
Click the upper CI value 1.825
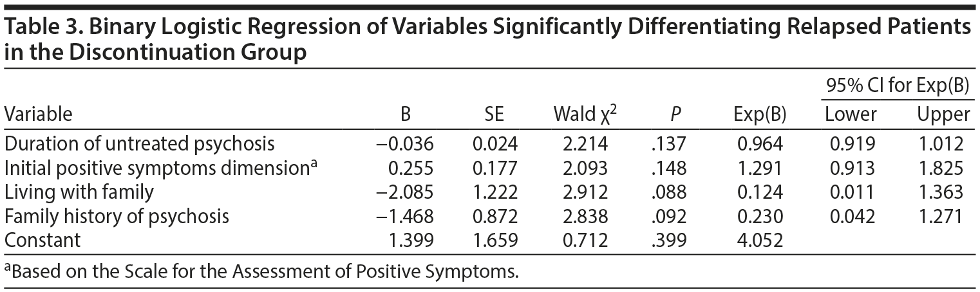click(x=941, y=167)
